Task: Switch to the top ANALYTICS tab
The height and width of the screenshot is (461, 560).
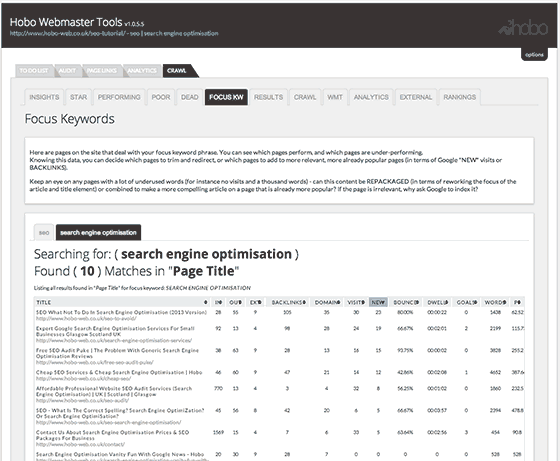Action: pos(142,71)
